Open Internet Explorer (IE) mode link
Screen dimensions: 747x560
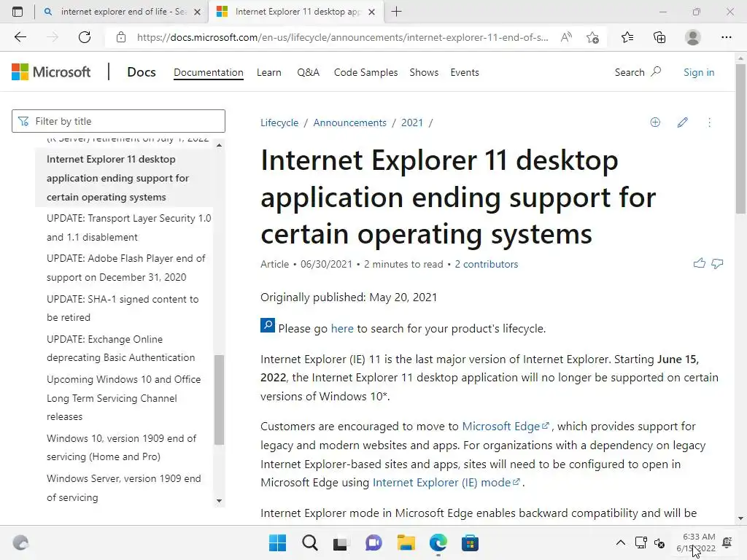click(x=446, y=483)
